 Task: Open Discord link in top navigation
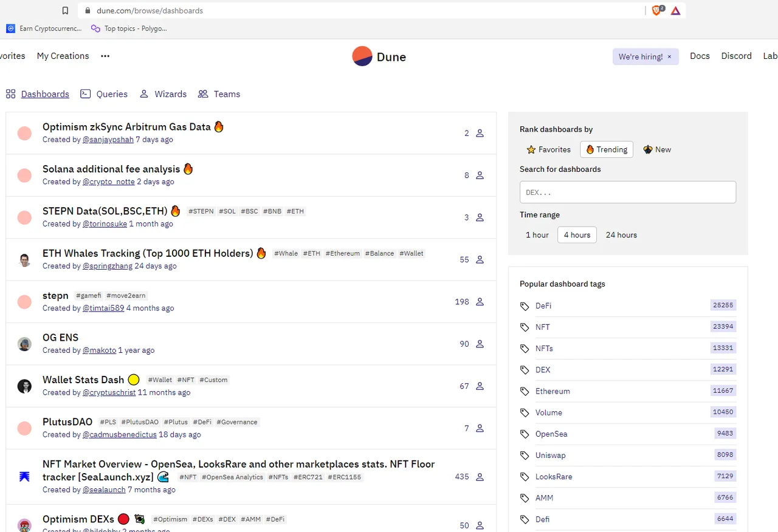(x=737, y=56)
